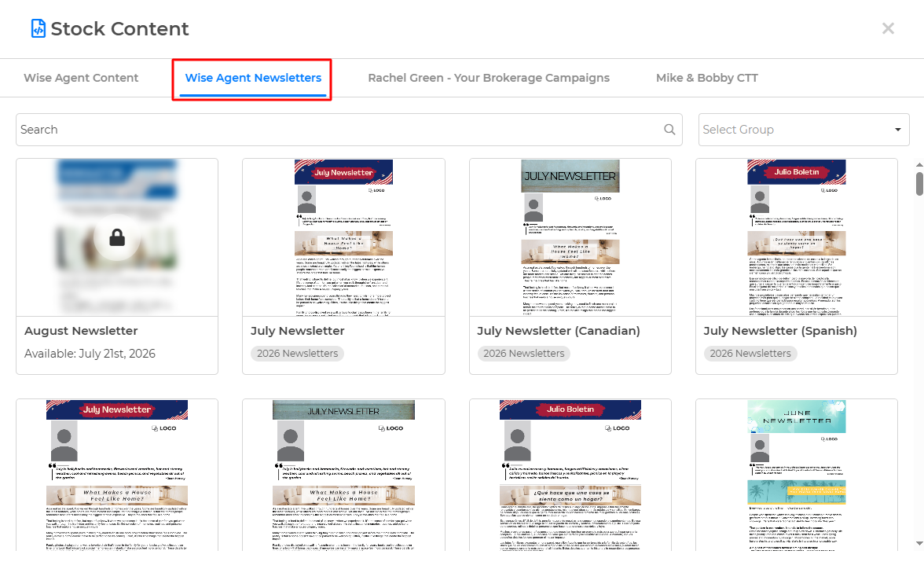
Task: Select the July Newsletter thumbnail in the first row
Action: (343, 237)
